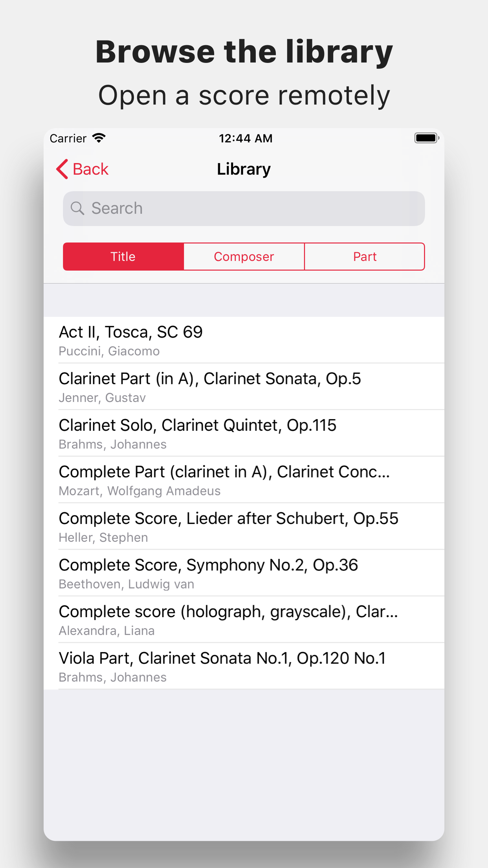Open Clarinet Solo, Clarinet Quintet, Op.115

tap(244, 433)
